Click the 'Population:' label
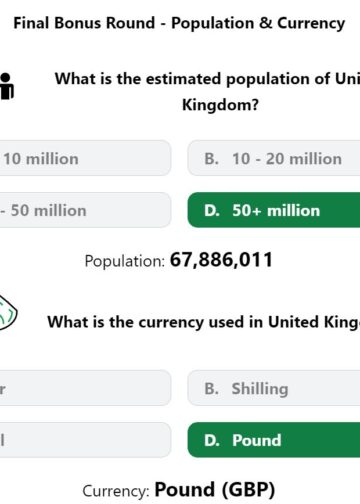This screenshot has height=504, width=360. 125,261
